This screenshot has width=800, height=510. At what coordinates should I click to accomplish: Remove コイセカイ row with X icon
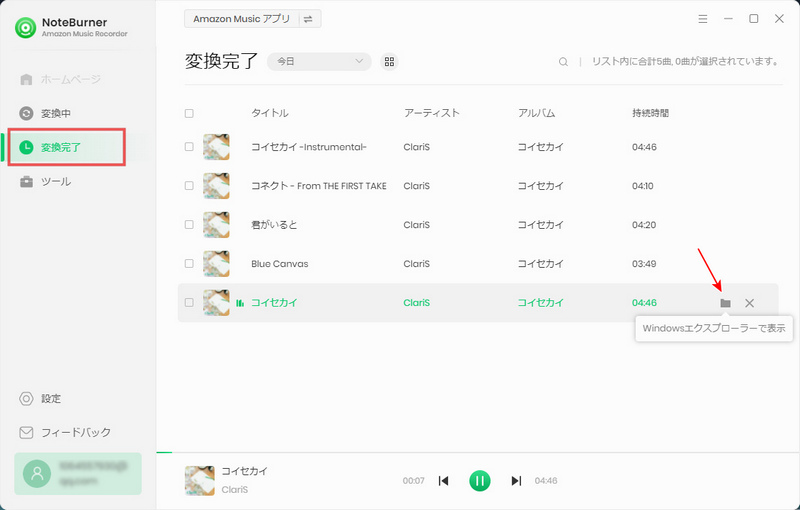click(749, 303)
